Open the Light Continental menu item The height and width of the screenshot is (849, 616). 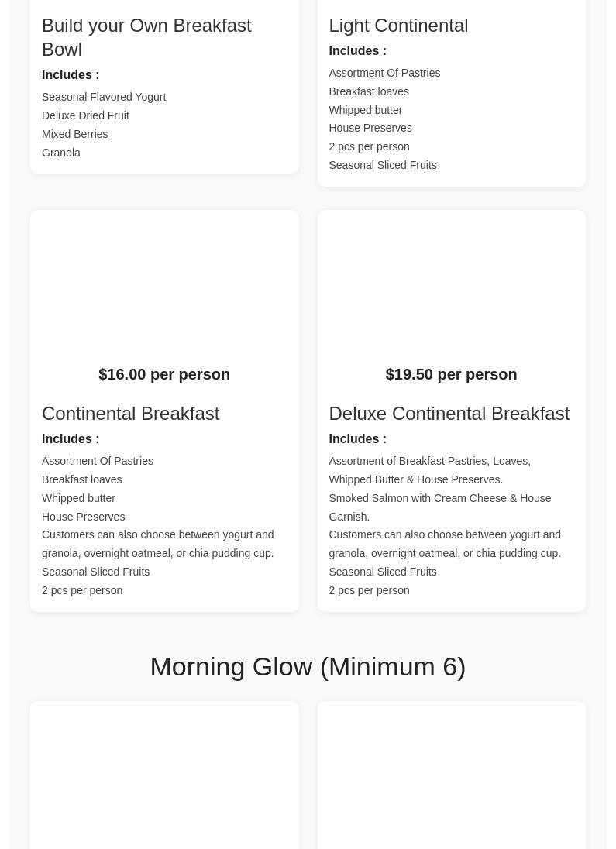pos(398,26)
